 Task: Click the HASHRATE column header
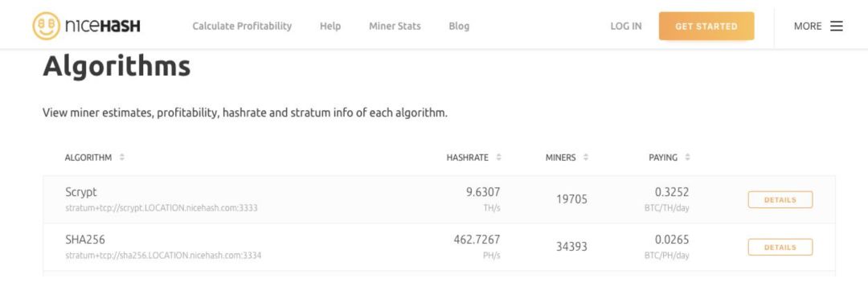(467, 158)
